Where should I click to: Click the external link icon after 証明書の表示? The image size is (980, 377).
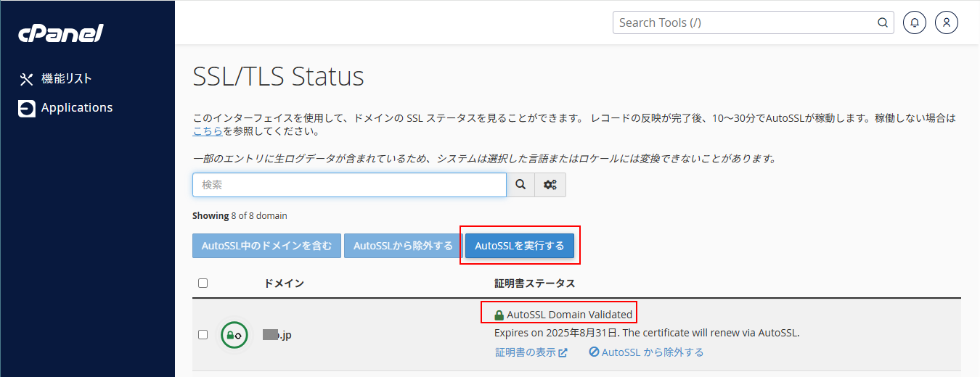[x=563, y=352]
